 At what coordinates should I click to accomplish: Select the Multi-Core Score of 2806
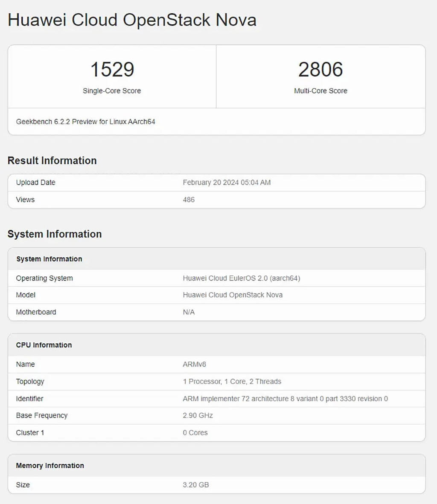[x=320, y=70]
